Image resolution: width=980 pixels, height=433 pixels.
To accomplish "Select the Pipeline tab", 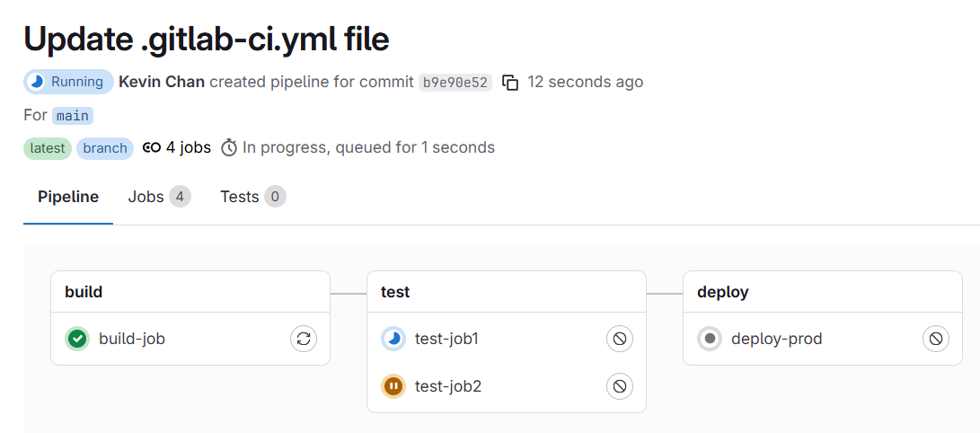I will pos(68,197).
